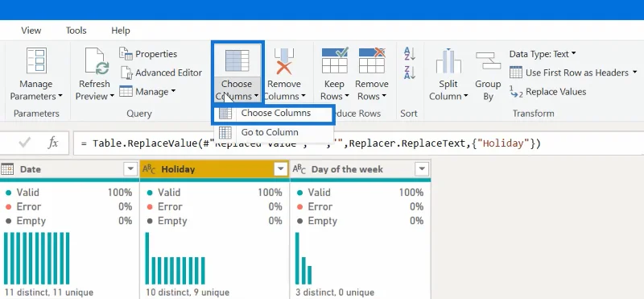This screenshot has height=299, width=644.
Task: Open the Manage Parameters icon
Action: (x=36, y=61)
